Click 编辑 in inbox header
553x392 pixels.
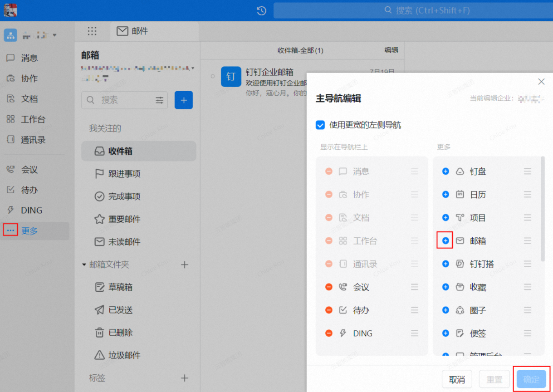tap(391, 50)
